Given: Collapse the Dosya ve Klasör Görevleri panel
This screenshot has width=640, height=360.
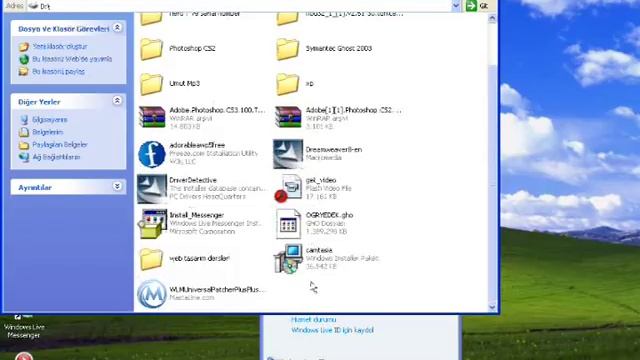Looking at the screenshot, I should (117, 27).
